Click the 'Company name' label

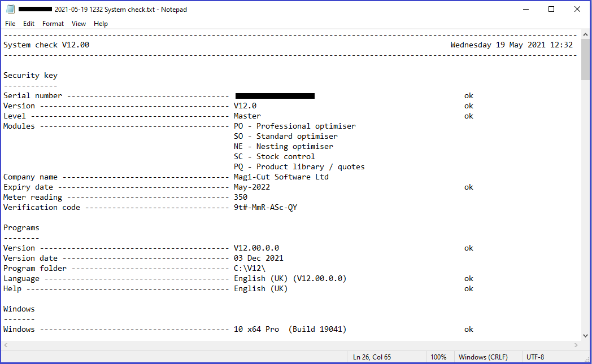pyautogui.click(x=31, y=177)
